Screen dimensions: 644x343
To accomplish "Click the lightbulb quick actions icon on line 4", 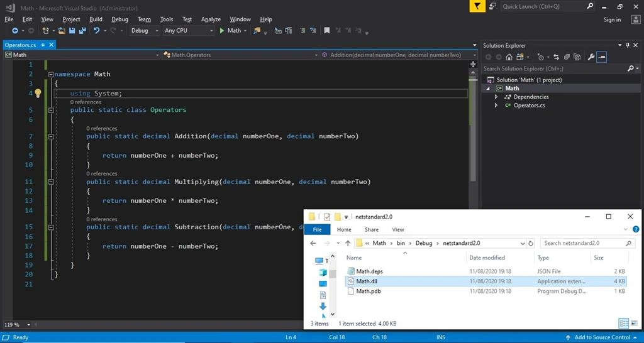I will point(38,93).
